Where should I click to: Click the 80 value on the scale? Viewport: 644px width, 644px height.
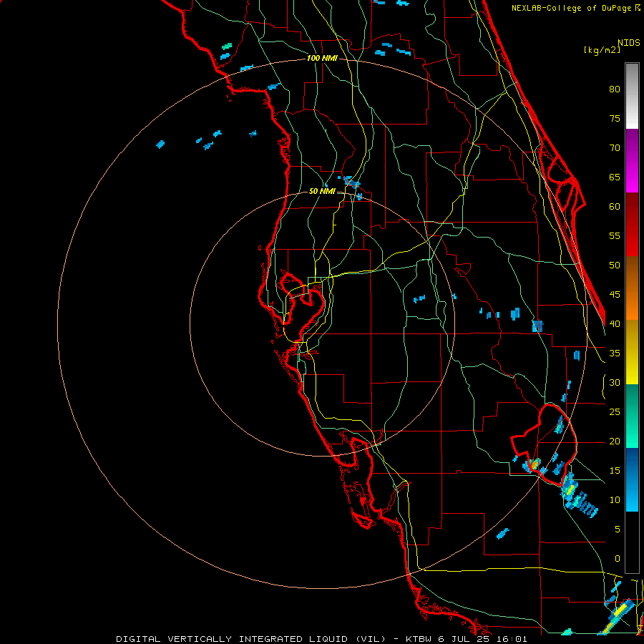click(615, 89)
